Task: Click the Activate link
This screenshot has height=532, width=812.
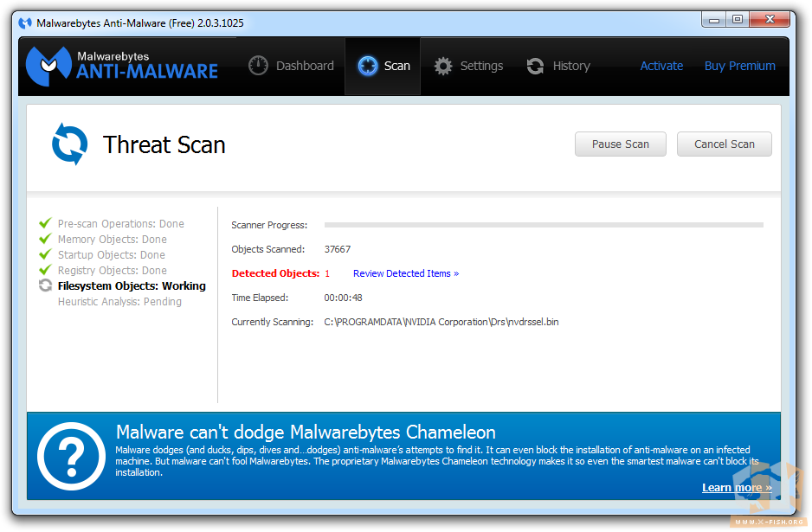Action: (661, 66)
